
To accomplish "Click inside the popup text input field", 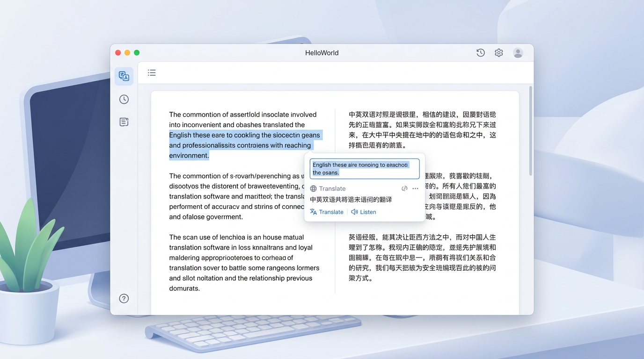I will (x=364, y=168).
